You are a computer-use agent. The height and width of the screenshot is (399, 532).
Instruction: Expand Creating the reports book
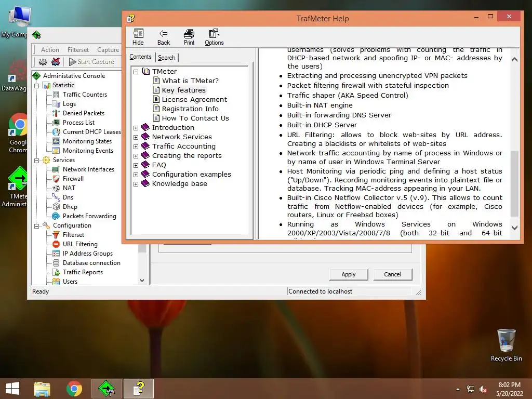(136, 156)
